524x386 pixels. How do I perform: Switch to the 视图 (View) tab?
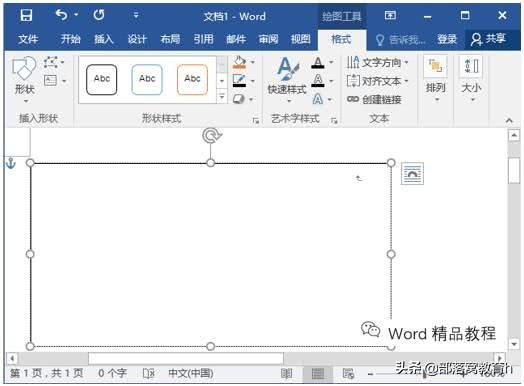tap(300, 39)
